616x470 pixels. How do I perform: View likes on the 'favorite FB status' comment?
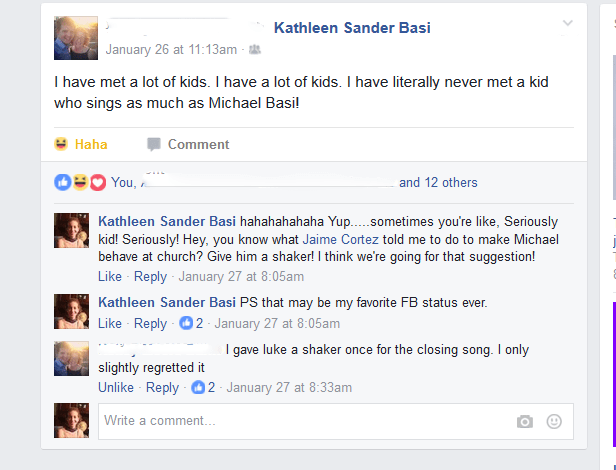(192, 323)
